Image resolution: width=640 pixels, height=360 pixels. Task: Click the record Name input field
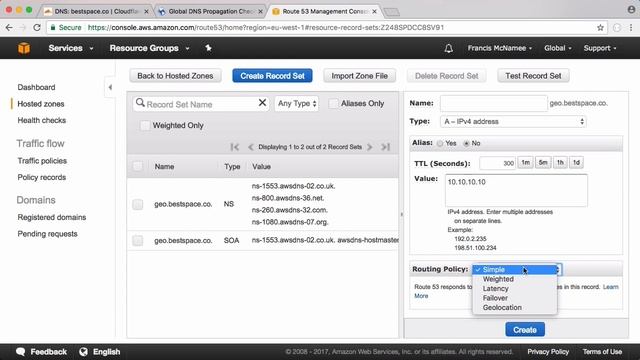[x=493, y=103]
